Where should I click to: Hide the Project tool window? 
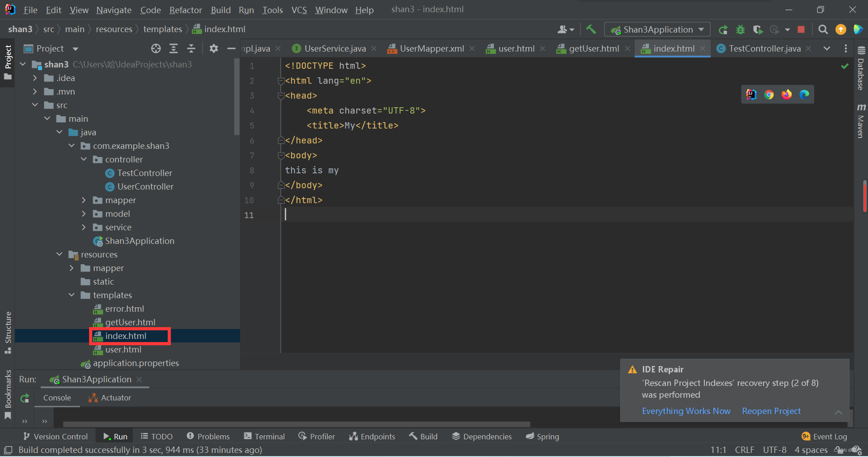coord(231,48)
